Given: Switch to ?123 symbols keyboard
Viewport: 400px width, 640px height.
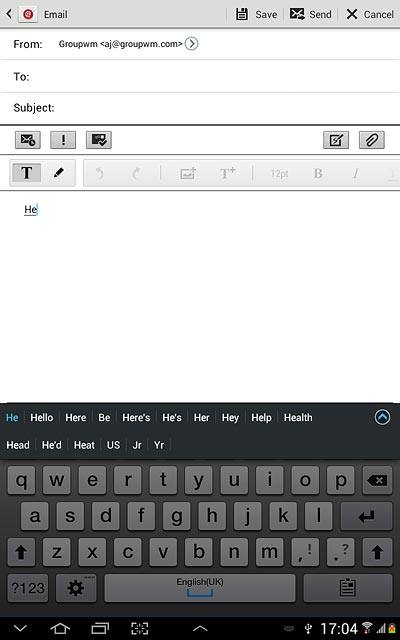Looking at the screenshot, I should click(28, 588).
